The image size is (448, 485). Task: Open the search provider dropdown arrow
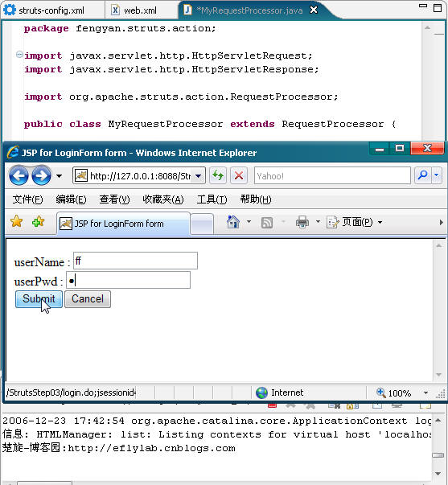[436, 175]
